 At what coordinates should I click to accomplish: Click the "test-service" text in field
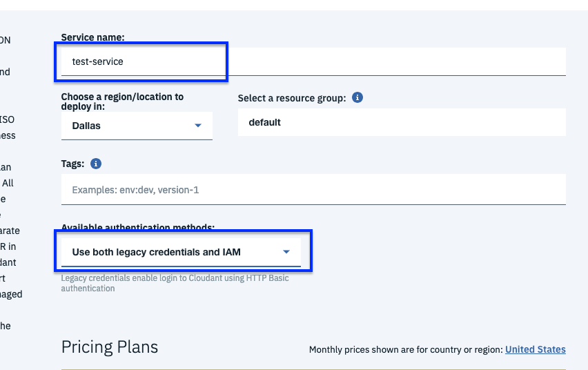point(97,61)
